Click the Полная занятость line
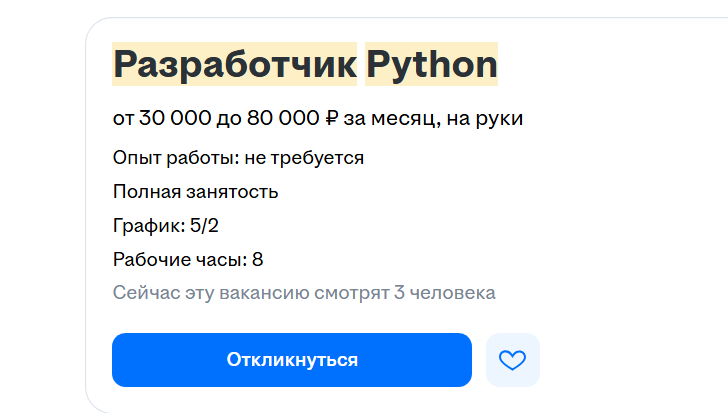728x413 pixels. point(195,192)
